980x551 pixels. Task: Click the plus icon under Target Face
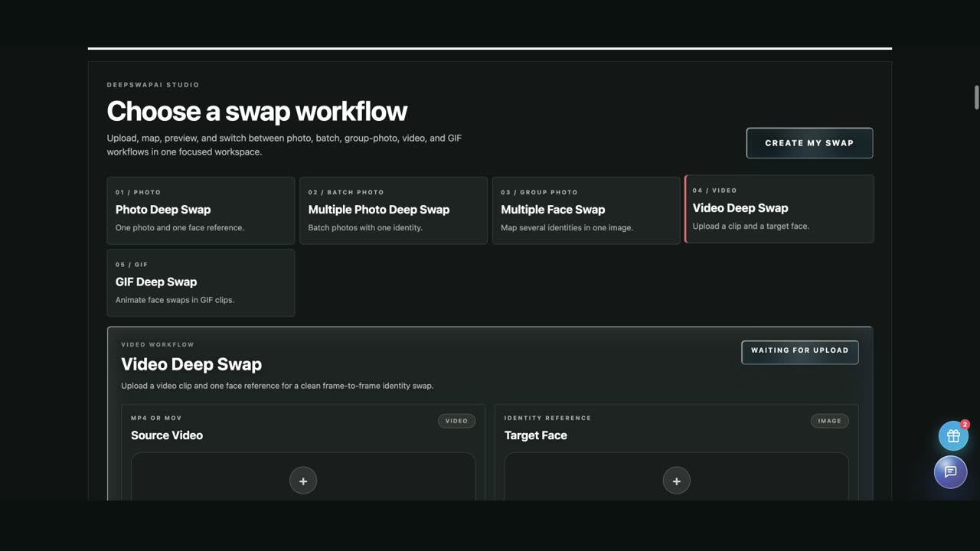click(676, 481)
